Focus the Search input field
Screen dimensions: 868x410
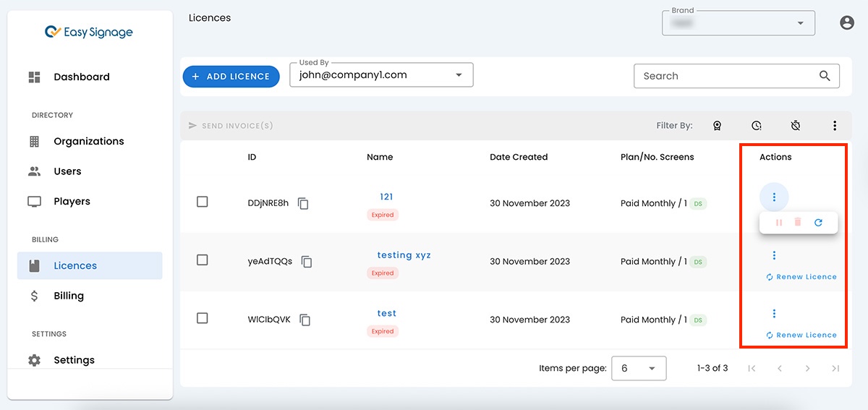(723, 76)
